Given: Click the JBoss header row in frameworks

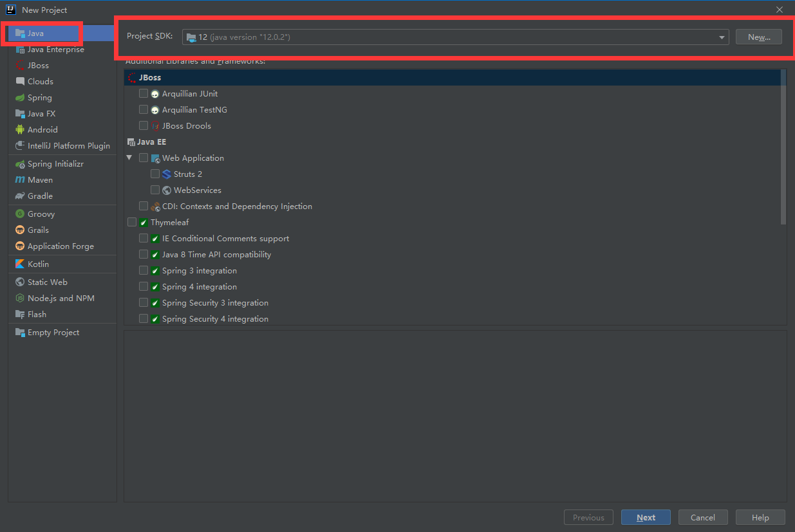Looking at the screenshot, I should pos(452,78).
